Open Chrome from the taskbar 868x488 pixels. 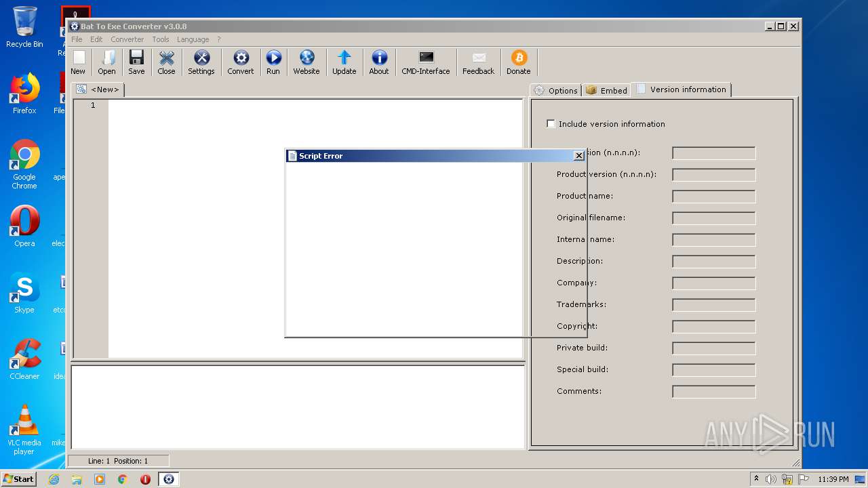pyautogui.click(x=123, y=479)
